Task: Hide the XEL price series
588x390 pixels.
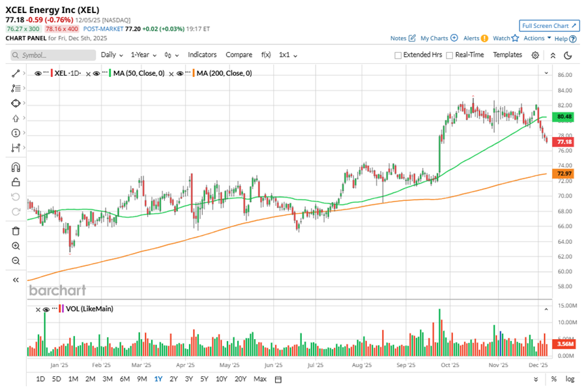Action: 38,74
